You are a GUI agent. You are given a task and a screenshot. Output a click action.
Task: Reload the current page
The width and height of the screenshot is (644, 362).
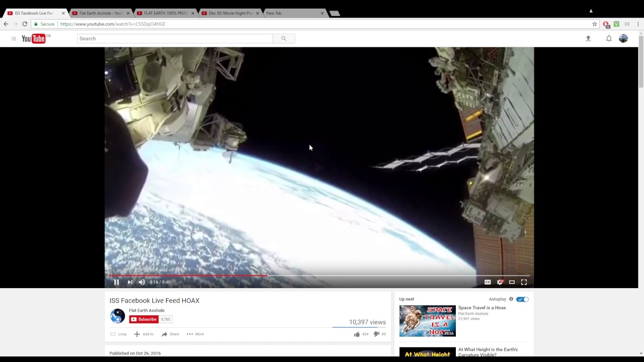pos(25,24)
